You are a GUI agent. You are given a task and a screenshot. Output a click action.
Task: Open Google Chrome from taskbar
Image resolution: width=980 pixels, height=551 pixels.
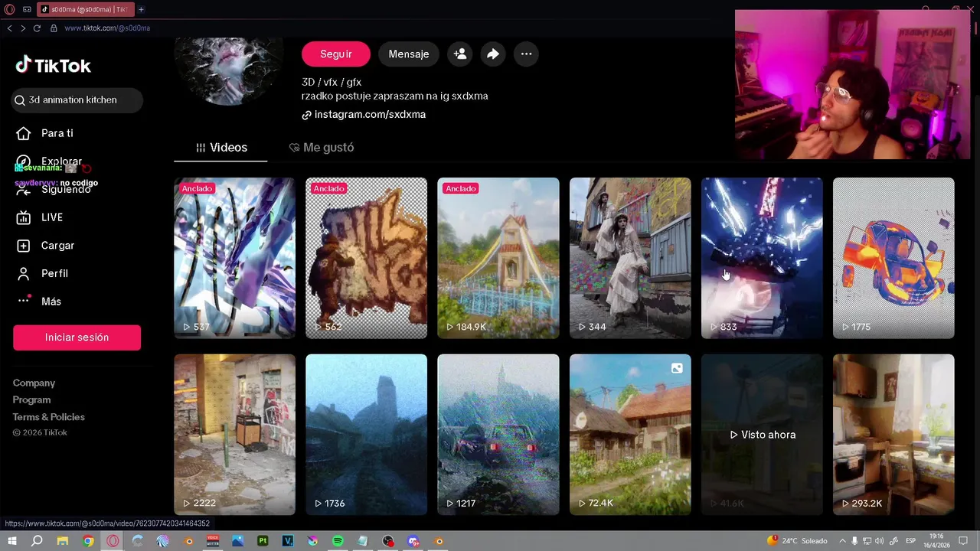coord(88,541)
